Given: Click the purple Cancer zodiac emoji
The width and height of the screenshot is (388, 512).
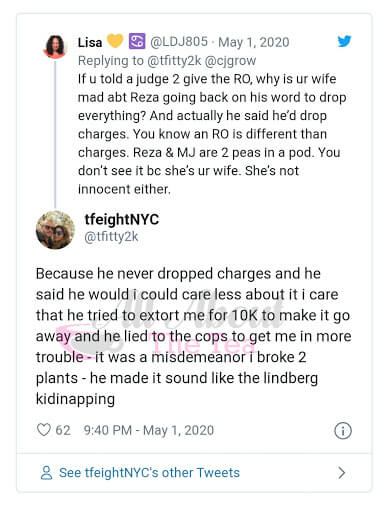Looking at the screenshot, I should coord(137,41).
